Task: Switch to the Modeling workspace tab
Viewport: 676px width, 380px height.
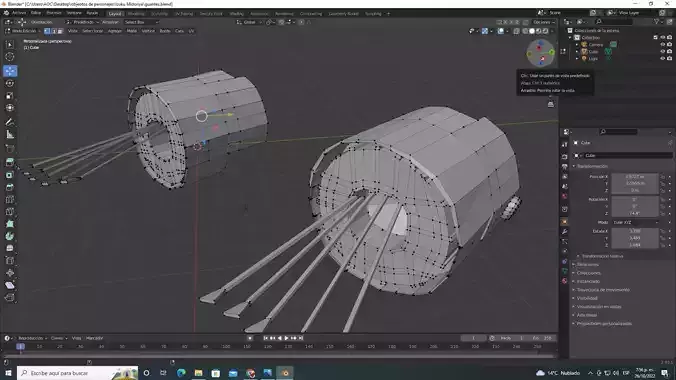Action: (x=136, y=14)
